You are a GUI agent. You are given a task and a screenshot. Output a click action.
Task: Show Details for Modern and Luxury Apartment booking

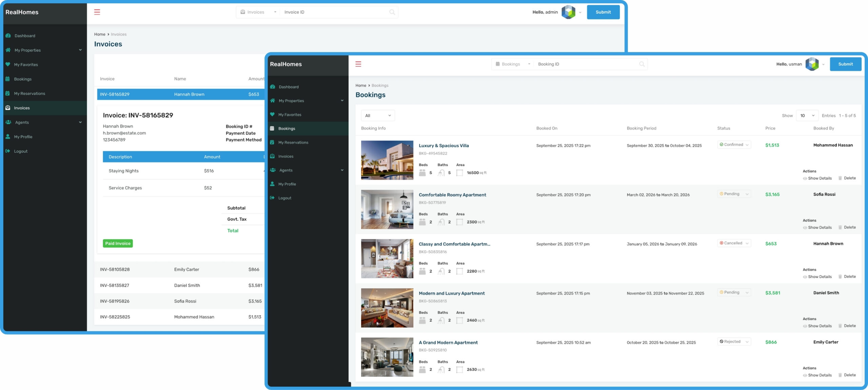click(x=817, y=326)
